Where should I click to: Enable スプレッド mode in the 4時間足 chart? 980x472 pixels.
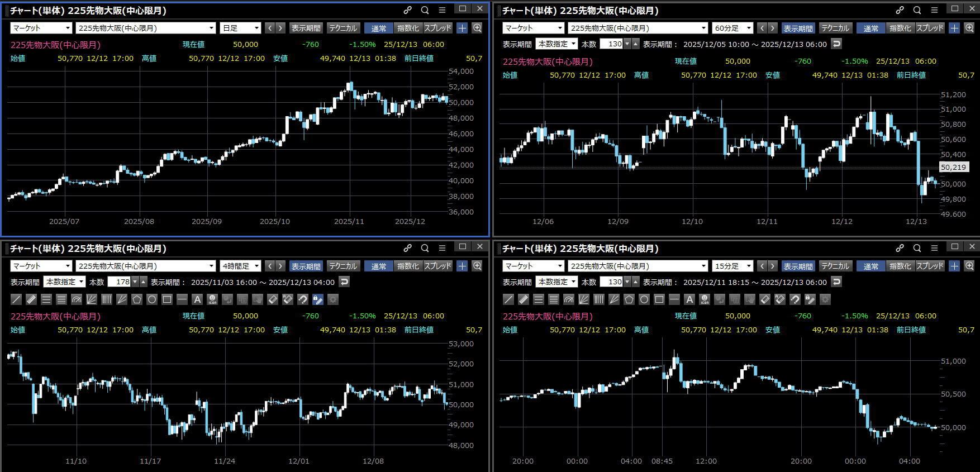pos(437,266)
